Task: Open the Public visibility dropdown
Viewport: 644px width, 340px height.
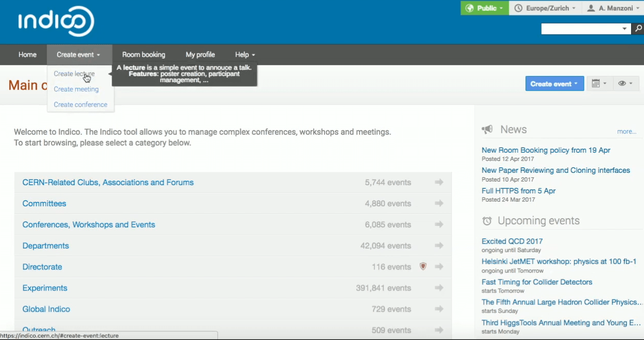Action: [484, 8]
